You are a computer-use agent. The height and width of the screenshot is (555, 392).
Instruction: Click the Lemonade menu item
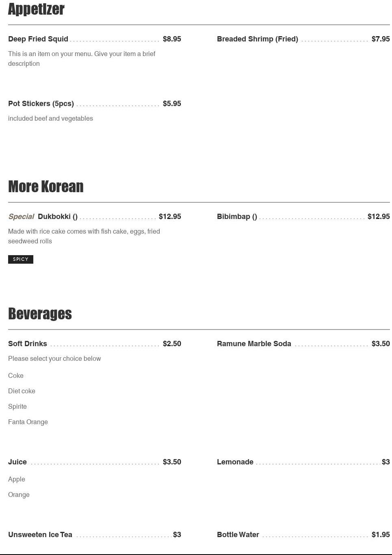pos(235,462)
